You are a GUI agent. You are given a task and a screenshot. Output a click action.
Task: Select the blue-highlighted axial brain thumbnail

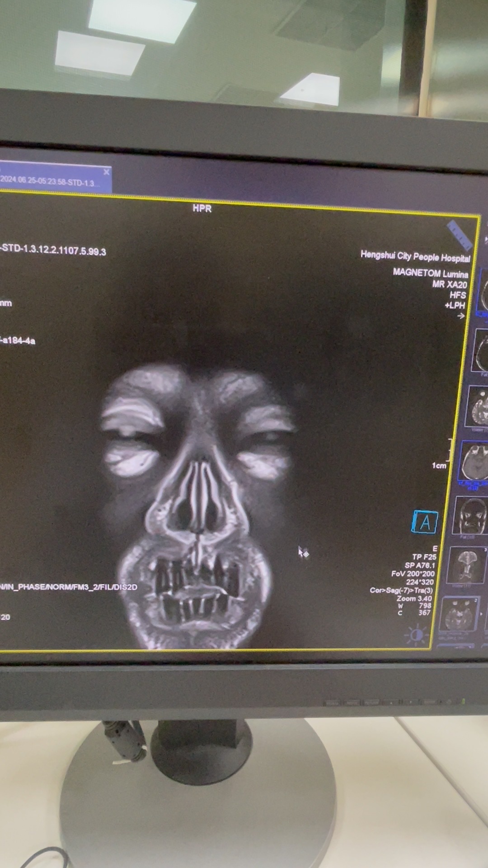coord(473,461)
